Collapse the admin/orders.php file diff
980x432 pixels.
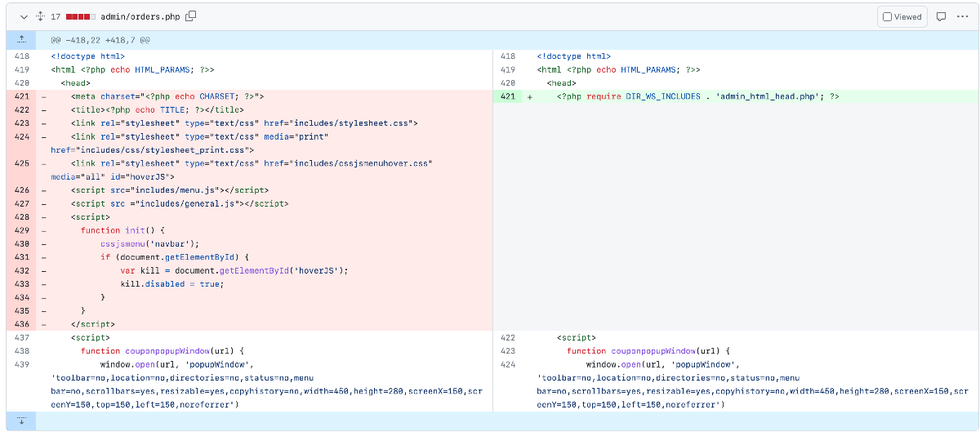click(22, 16)
